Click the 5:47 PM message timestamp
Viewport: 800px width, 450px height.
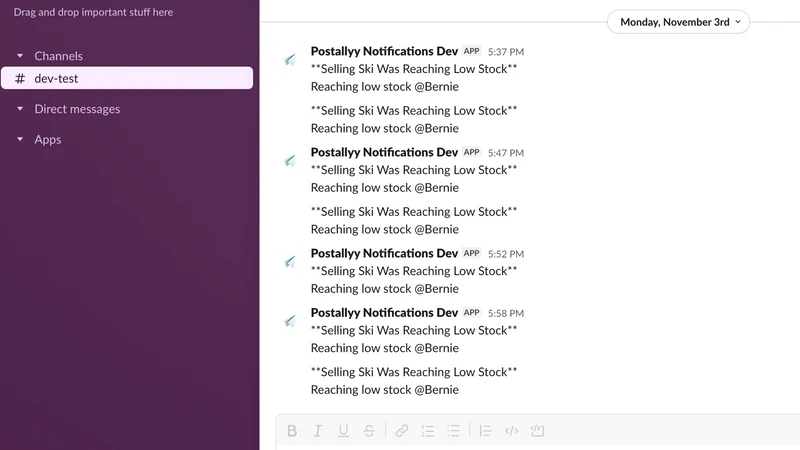(506, 153)
